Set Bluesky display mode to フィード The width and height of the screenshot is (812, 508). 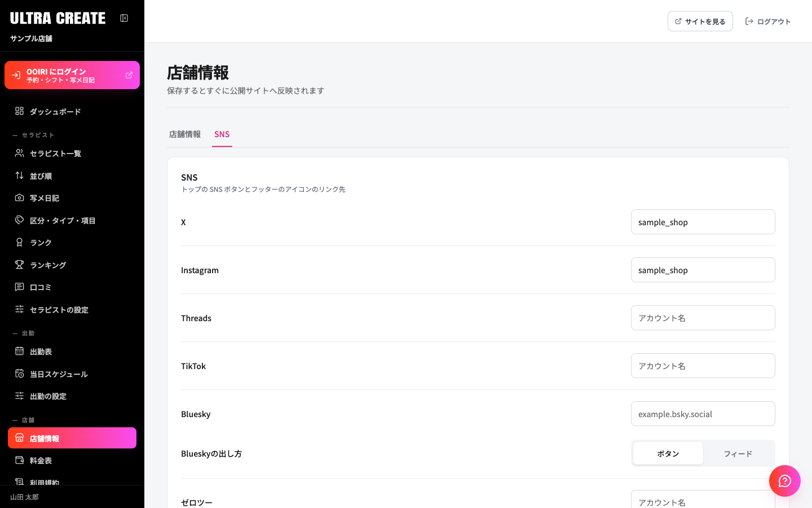coord(738,453)
